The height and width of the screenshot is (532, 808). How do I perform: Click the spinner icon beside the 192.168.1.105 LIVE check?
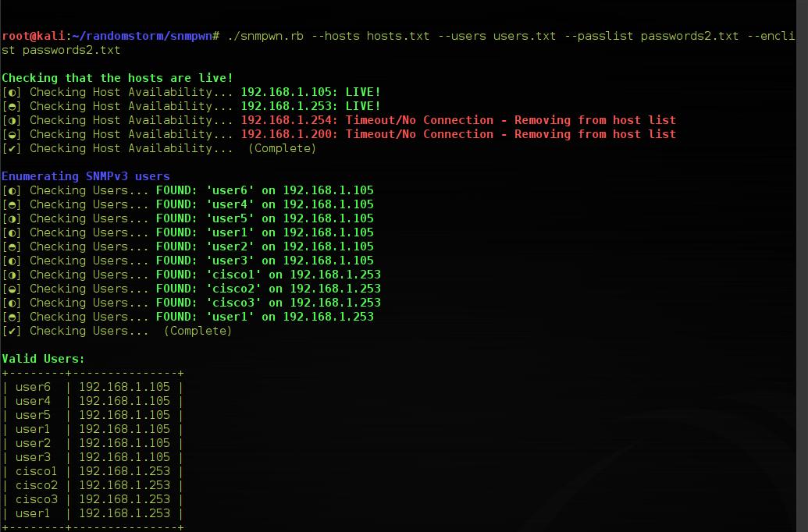coord(11,91)
